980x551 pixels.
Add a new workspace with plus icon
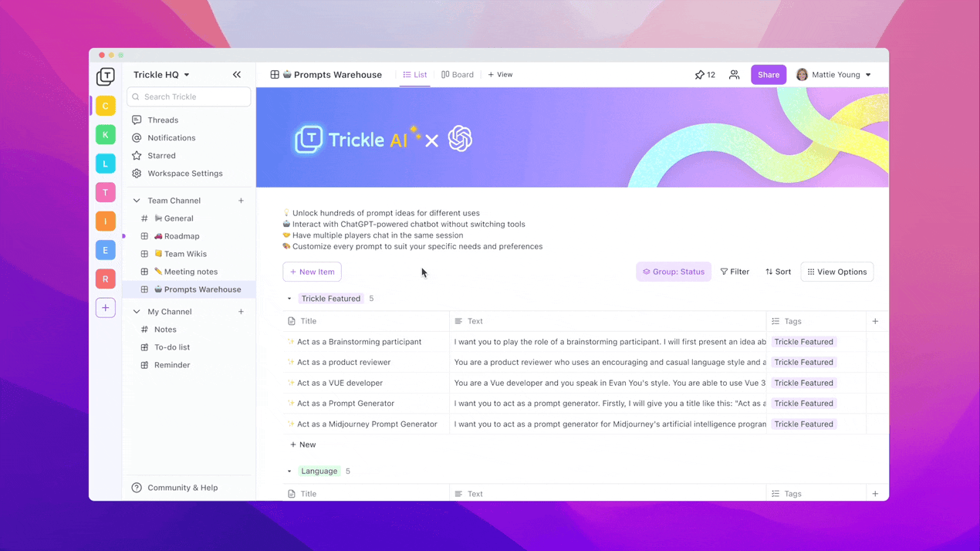pyautogui.click(x=106, y=308)
